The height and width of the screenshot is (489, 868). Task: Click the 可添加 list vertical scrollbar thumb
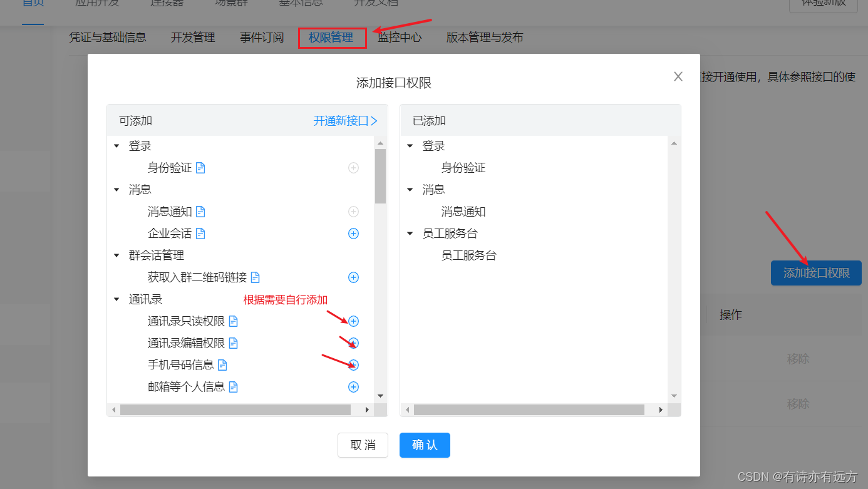(380, 177)
